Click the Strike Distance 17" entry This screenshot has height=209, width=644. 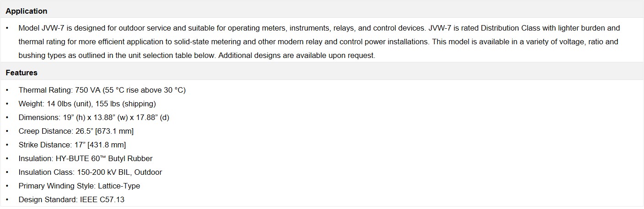72,145
